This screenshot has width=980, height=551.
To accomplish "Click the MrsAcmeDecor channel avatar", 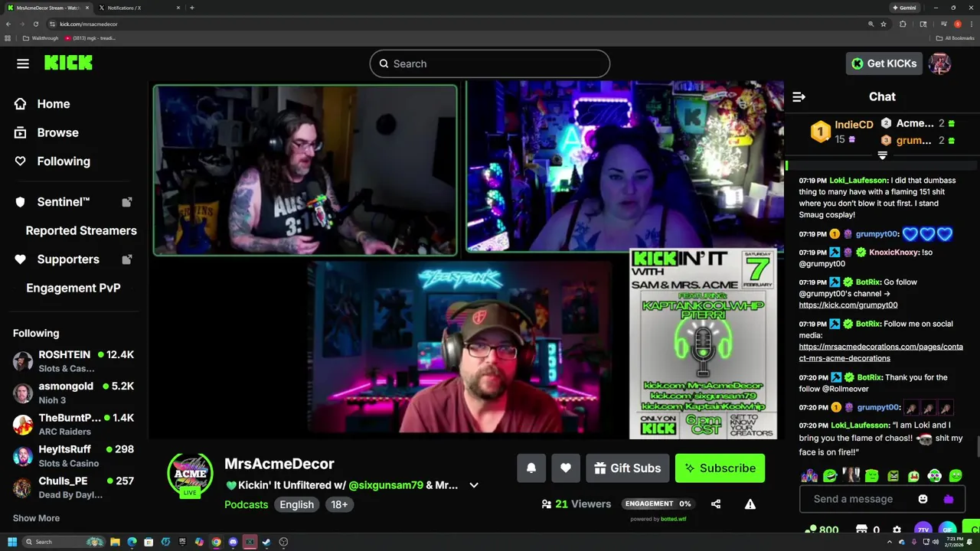I will click(x=190, y=474).
